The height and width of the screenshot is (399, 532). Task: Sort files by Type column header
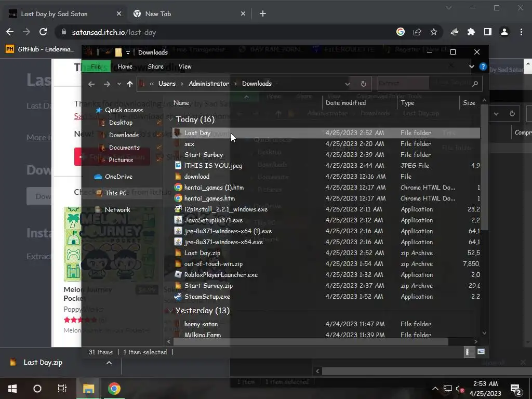point(407,103)
